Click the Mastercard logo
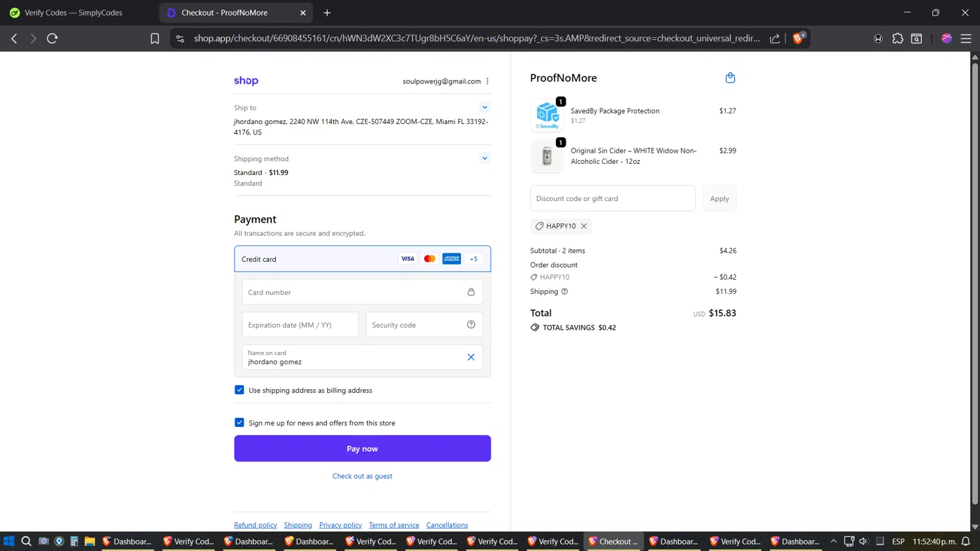 click(429, 259)
